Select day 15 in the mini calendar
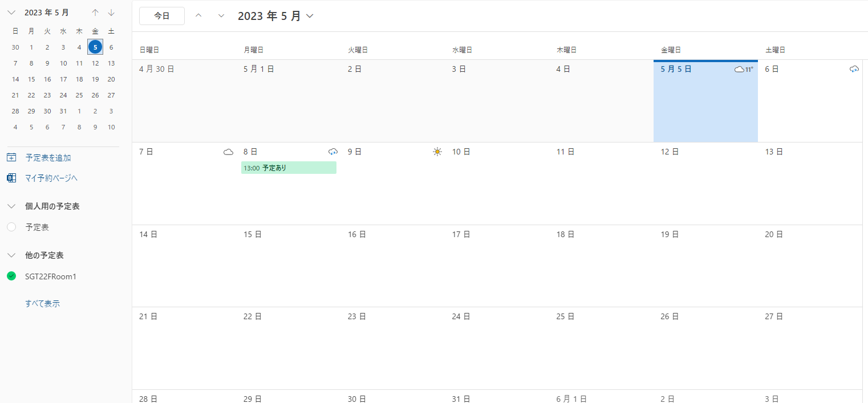Image resolution: width=868 pixels, height=403 pixels. click(31, 79)
